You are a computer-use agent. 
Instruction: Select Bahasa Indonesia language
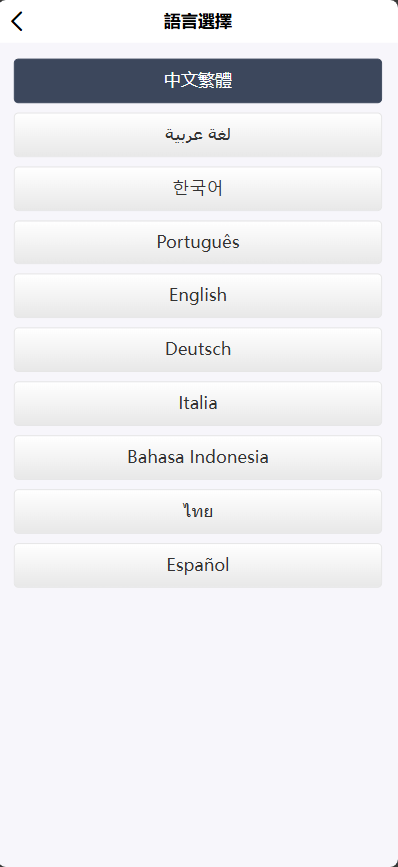[198, 457]
